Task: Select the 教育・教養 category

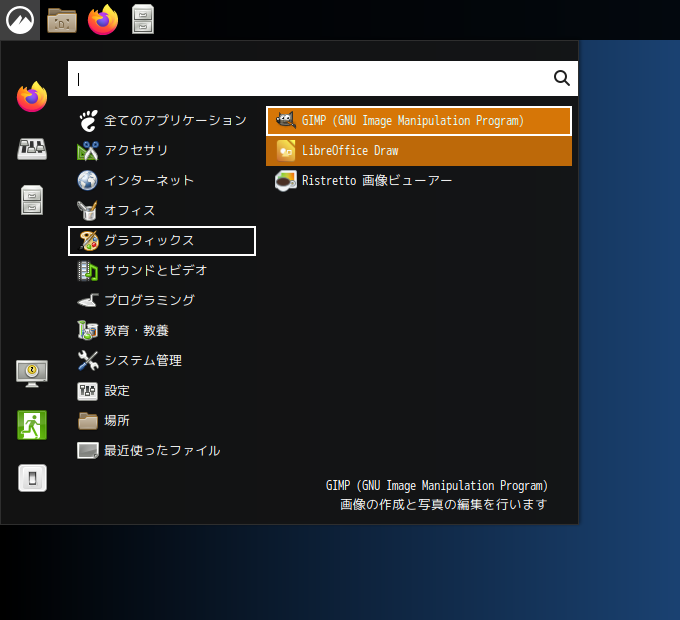Action: pyautogui.click(x=162, y=331)
